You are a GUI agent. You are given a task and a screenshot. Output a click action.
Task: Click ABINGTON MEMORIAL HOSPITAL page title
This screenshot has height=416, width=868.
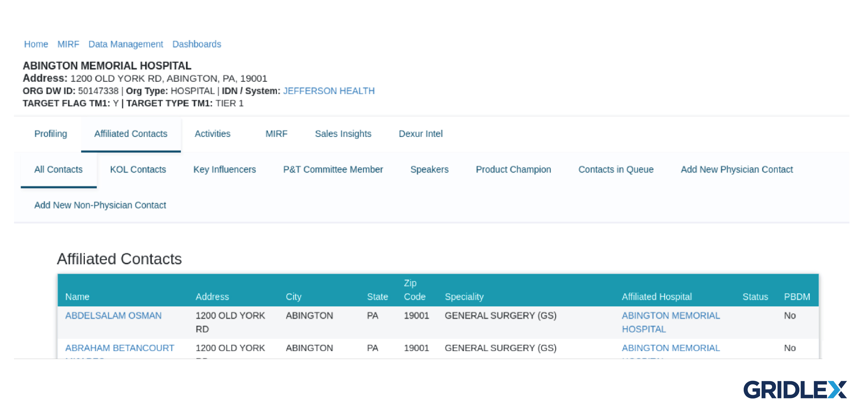(x=107, y=66)
